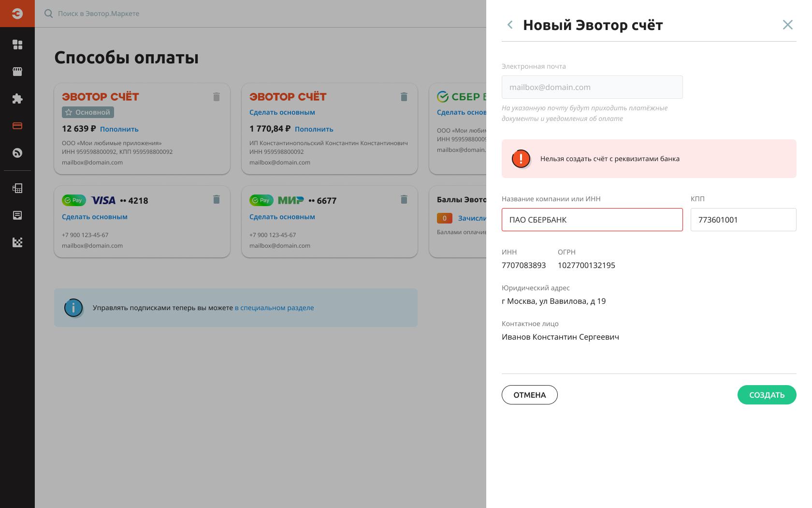Image resolution: width=812 pixels, height=508 pixels.
Task: Delete the main Эвотор счёт card via trash icon
Action: click(217, 97)
